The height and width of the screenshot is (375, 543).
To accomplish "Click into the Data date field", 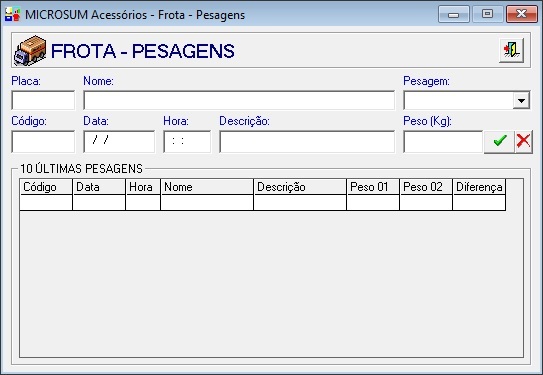I will [119, 141].
